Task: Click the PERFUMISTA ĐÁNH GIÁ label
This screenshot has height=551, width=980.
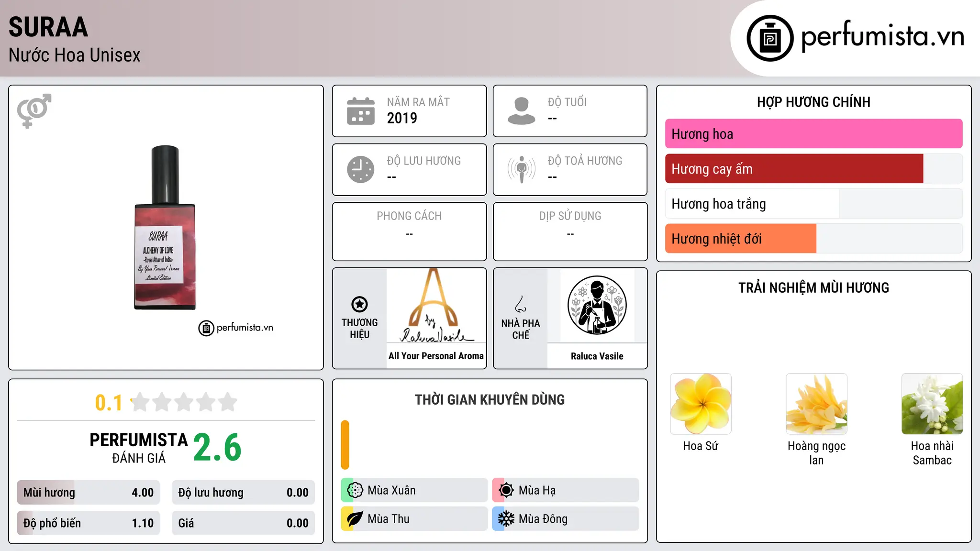Action: point(139,448)
